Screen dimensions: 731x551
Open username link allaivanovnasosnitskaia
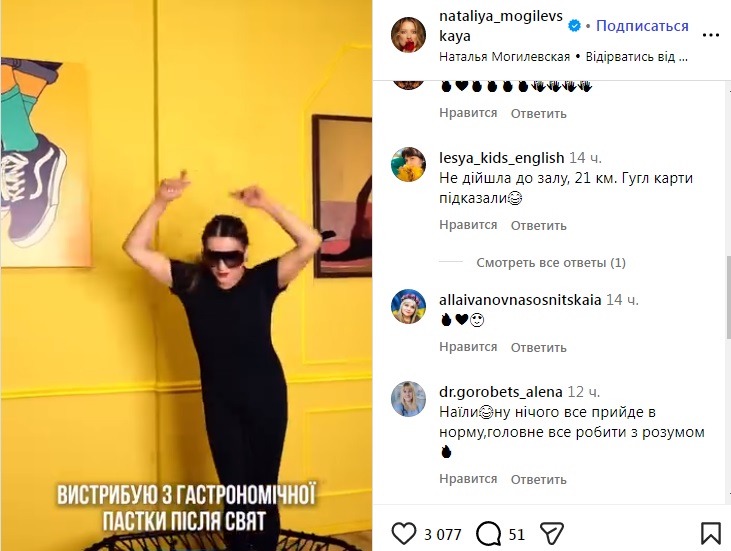pos(520,300)
